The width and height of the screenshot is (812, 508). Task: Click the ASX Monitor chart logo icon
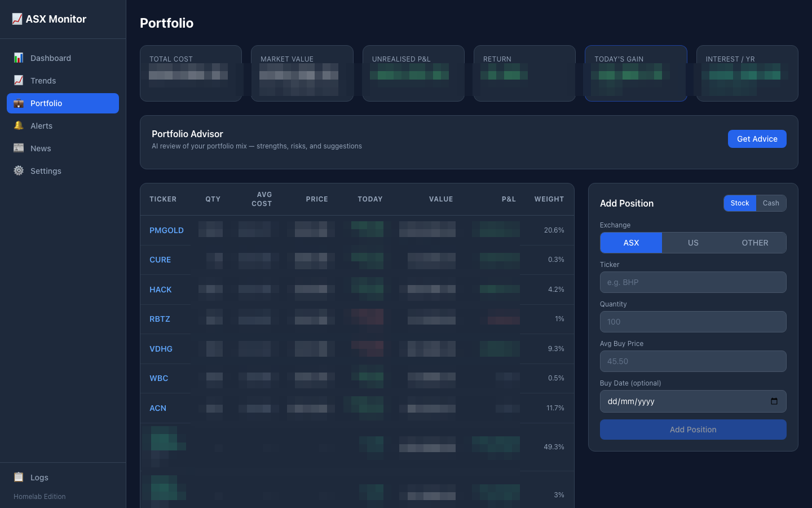[17, 19]
